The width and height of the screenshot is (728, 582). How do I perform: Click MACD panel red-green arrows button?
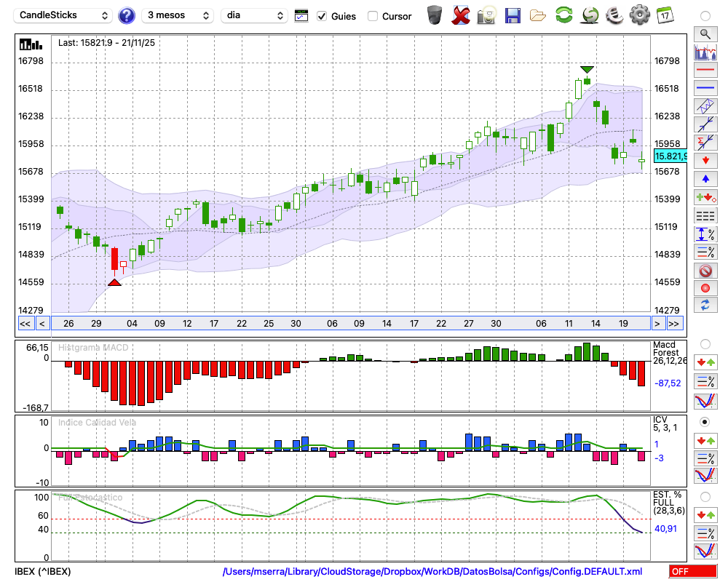click(705, 362)
